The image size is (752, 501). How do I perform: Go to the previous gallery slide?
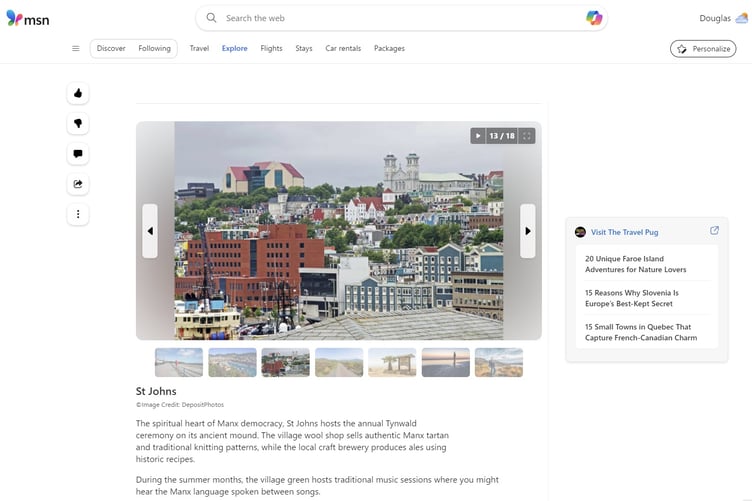(x=150, y=231)
